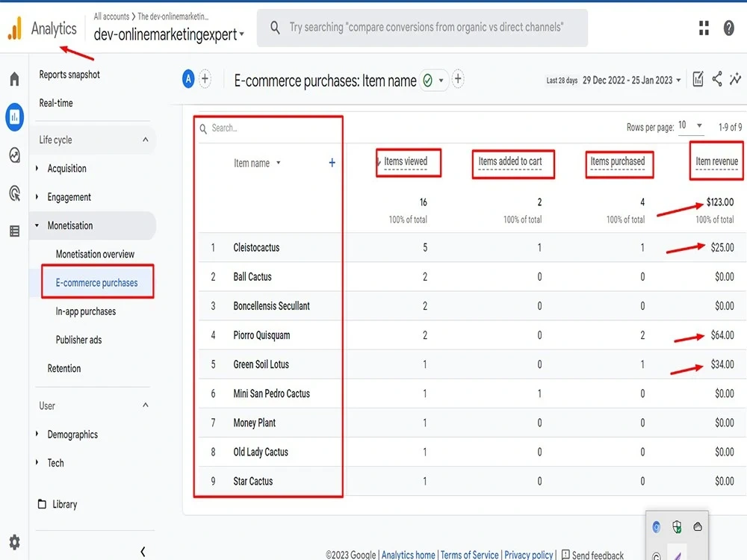Open the Admin settings gear icon
This screenshot has height=560, width=747.
coord(15,542)
